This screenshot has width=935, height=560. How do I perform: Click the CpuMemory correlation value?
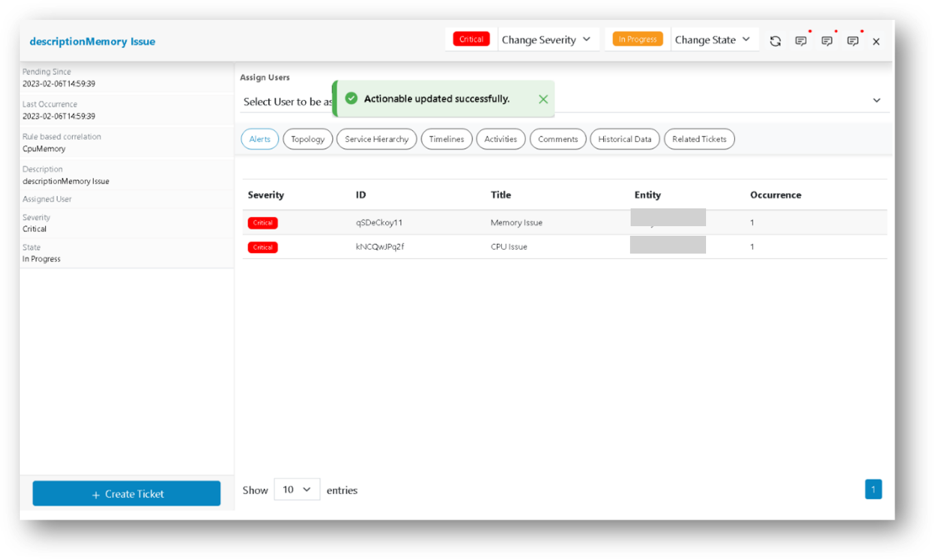pyautogui.click(x=44, y=149)
